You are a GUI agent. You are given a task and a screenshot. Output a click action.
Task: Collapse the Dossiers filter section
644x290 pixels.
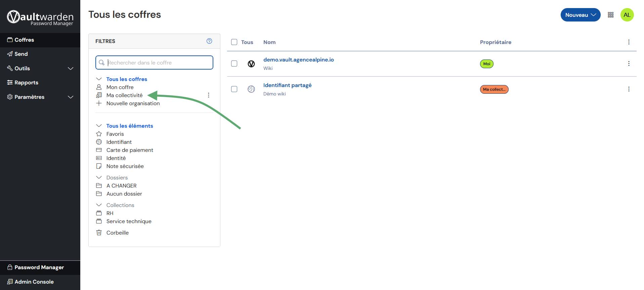point(99,177)
